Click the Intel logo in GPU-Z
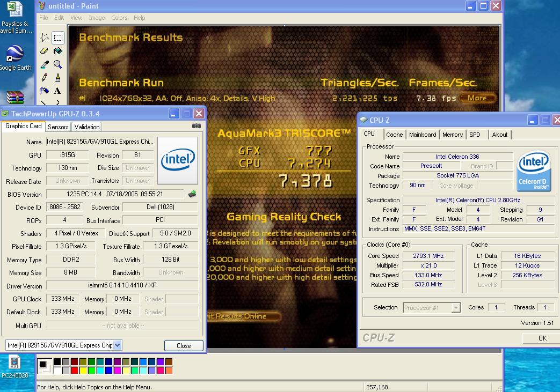This screenshot has width=560, height=392. 178,160
